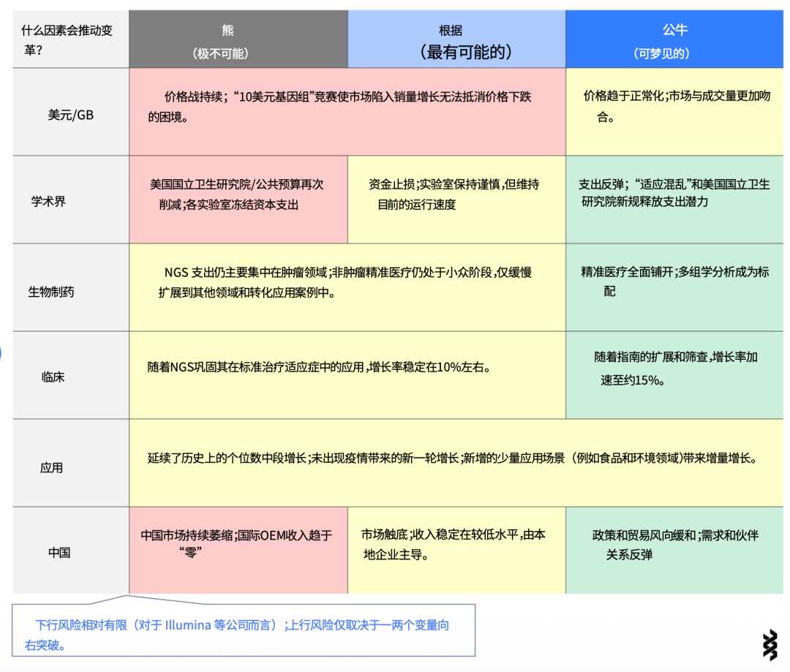Click the 下行风险相对有限 callout note
This screenshot has height=672, width=790.
point(244,630)
